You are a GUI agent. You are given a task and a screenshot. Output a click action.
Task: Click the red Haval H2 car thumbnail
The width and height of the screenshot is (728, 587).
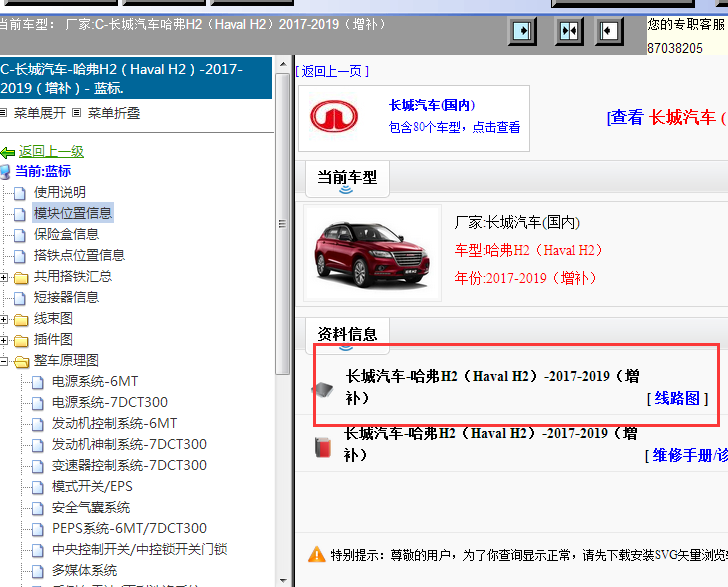click(372, 254)
